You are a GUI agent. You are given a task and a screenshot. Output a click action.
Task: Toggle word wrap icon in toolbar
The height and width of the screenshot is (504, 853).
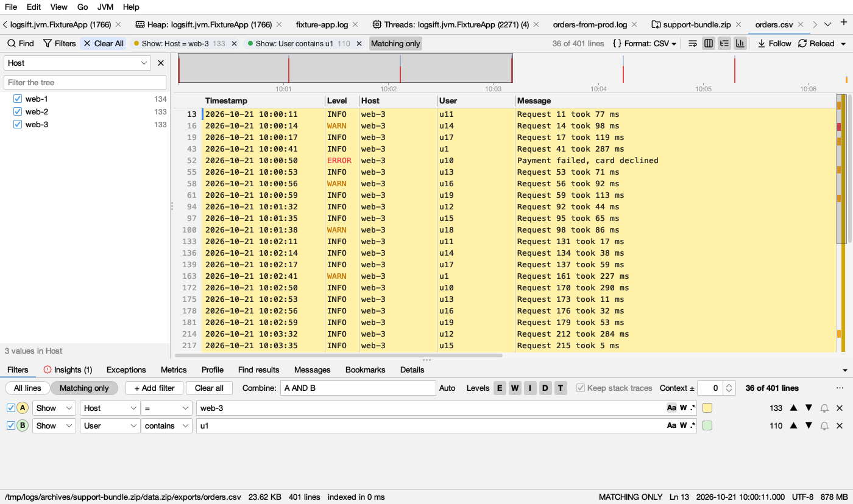pos(693,43)
